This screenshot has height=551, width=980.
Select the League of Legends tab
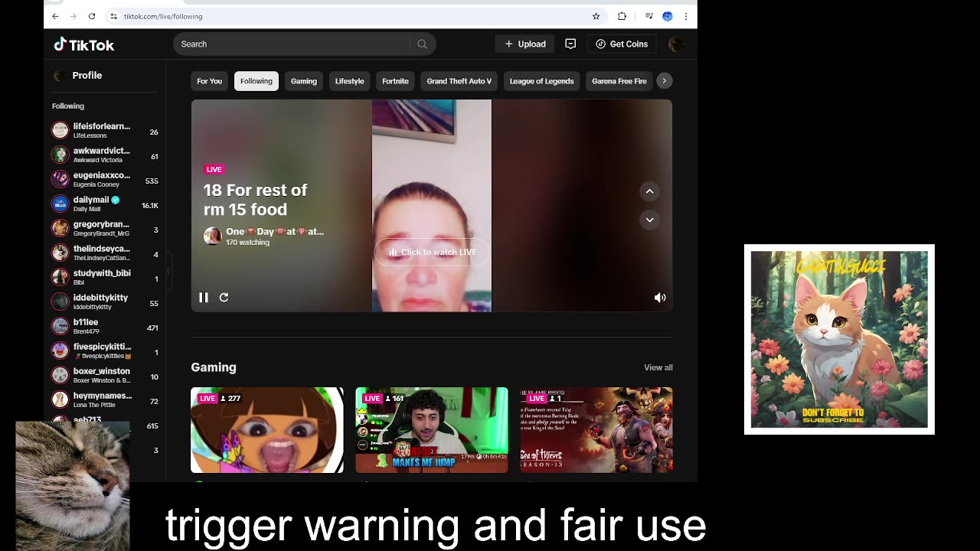tap(541, 81)
